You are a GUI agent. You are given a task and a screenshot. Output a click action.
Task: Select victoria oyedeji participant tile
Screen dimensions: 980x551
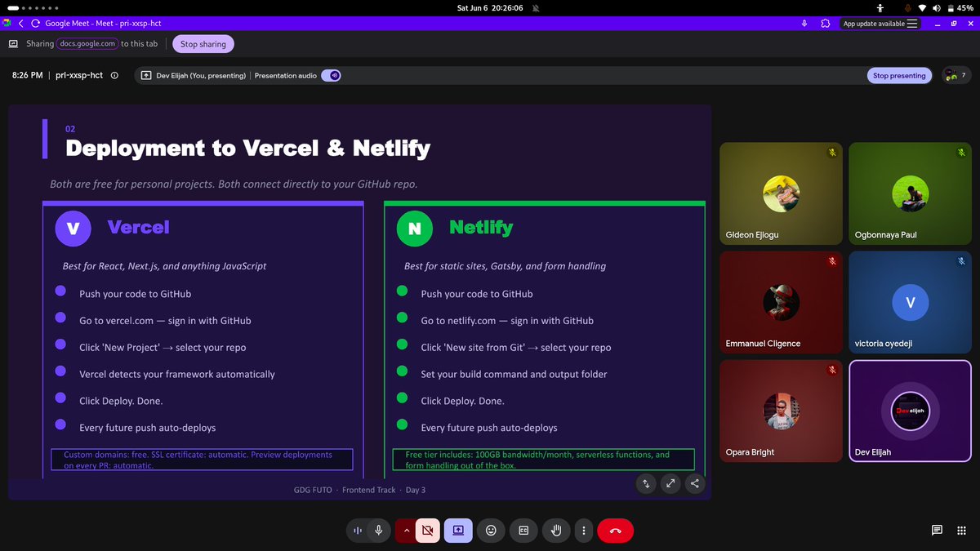pyautogui.click(x=910, y=302)
